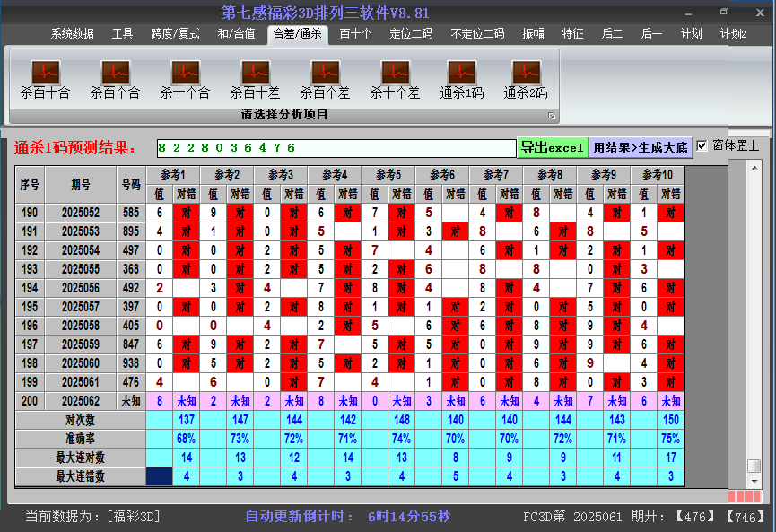This screenshot has height=532, width=776.
Task: Click the 准确率 row label
Action: pos(80,439)
